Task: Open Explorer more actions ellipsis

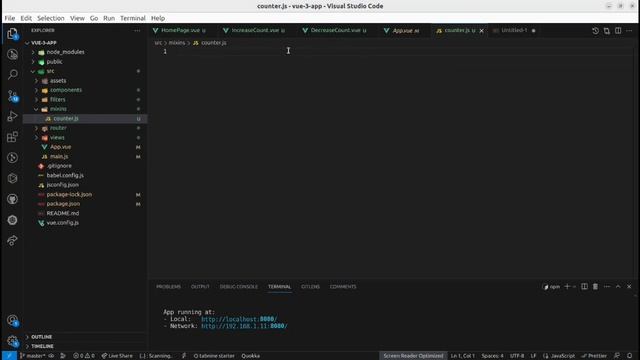Action: pyautogui.click(x=137, y=30)
